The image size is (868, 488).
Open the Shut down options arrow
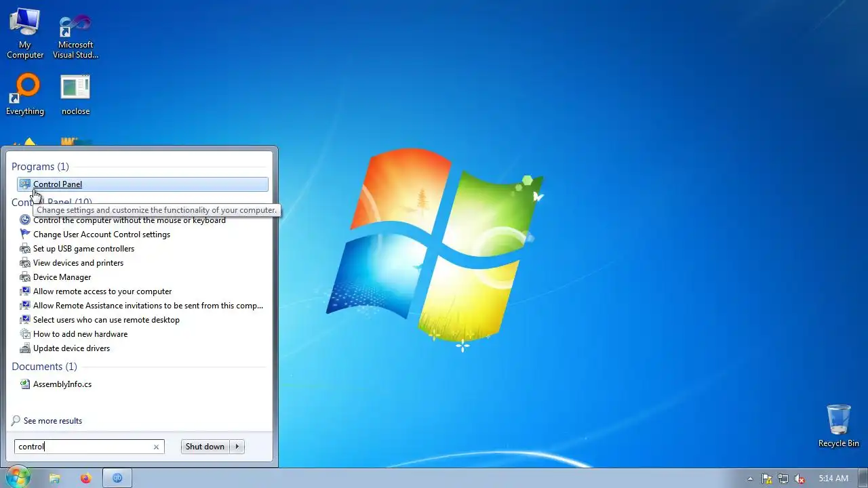point(237,447)
